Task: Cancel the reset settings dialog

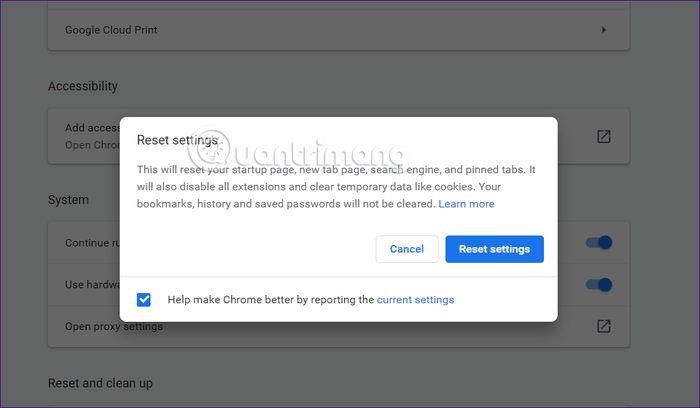Action: click(x=407, y=249)
